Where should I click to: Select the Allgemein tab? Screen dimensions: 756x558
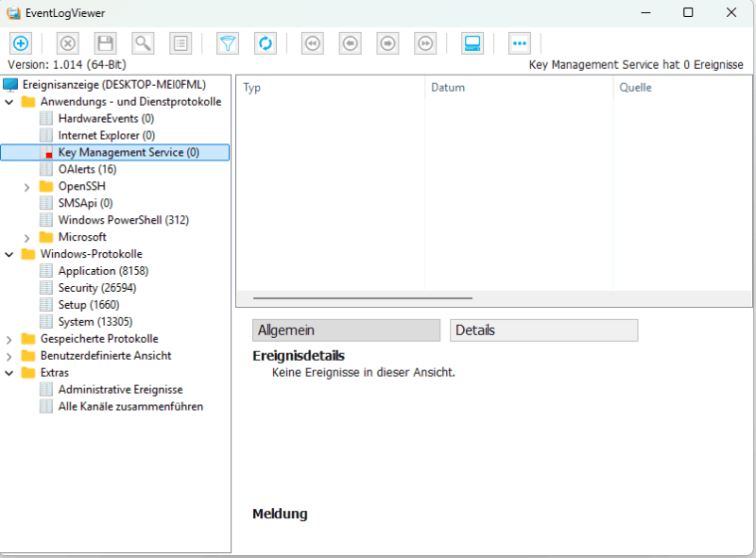346,330
